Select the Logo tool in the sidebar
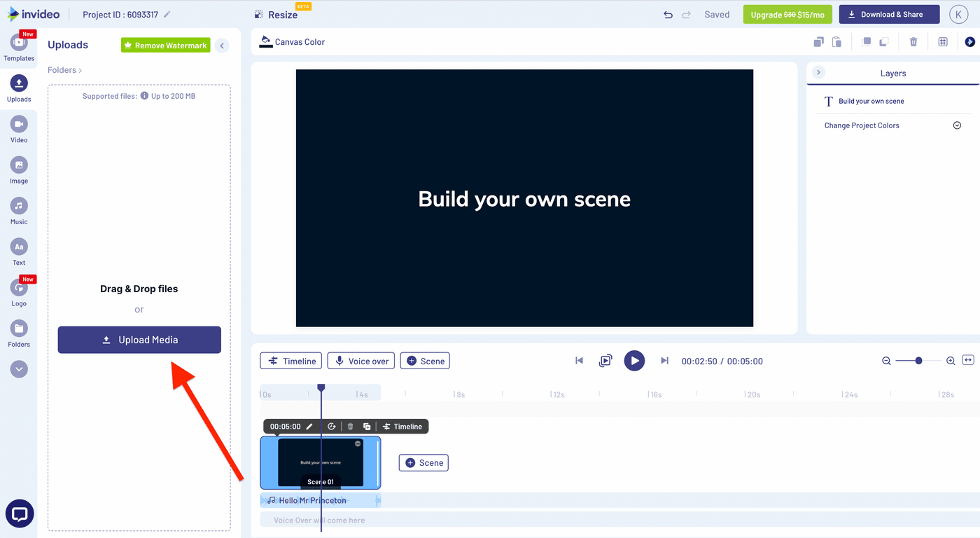The width and height of the screenshot is (980, 538). (x=19, y=289)
